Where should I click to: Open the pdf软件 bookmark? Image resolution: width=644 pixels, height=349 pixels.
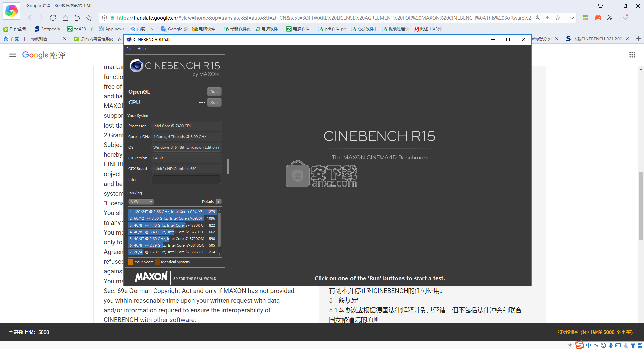tap(332, 29)
